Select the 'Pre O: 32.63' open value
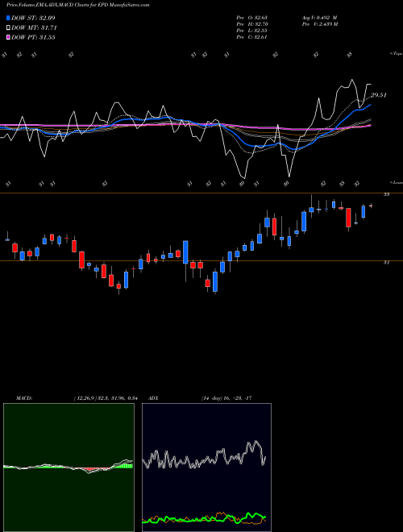This screenshot has width=403, height=532. [x=251, y=18]
